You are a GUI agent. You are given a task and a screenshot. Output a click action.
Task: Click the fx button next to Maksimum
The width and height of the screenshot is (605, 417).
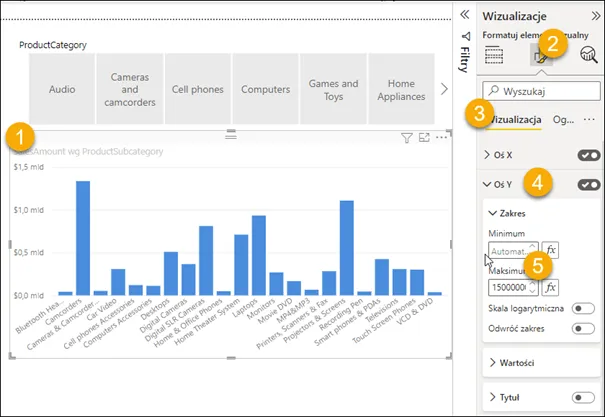coord(550,287)
